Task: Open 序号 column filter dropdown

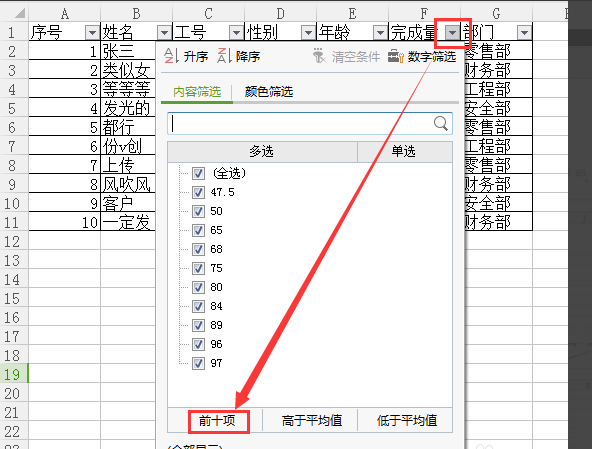Action: pyautogui.click(x=92, y=33)
